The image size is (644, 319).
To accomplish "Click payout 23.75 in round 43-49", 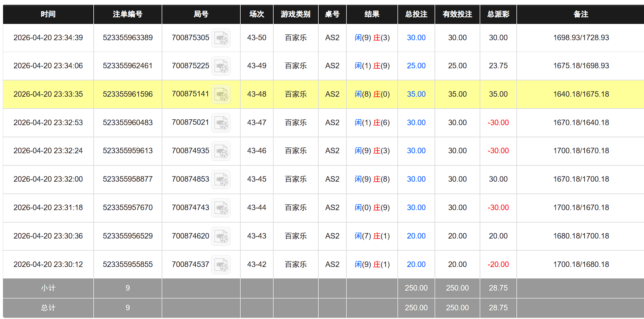I will [x=498, y=66].
